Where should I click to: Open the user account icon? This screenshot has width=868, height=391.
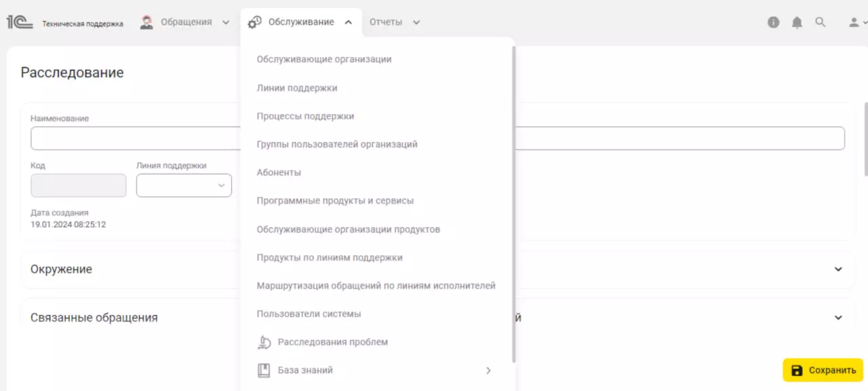click(x=852, y=22)
